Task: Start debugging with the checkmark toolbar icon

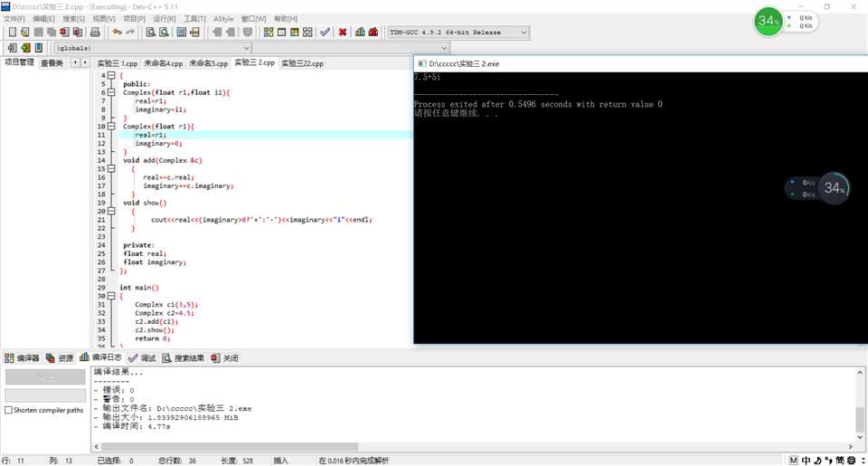Action: pyautogui.click(x=325, y=33)
